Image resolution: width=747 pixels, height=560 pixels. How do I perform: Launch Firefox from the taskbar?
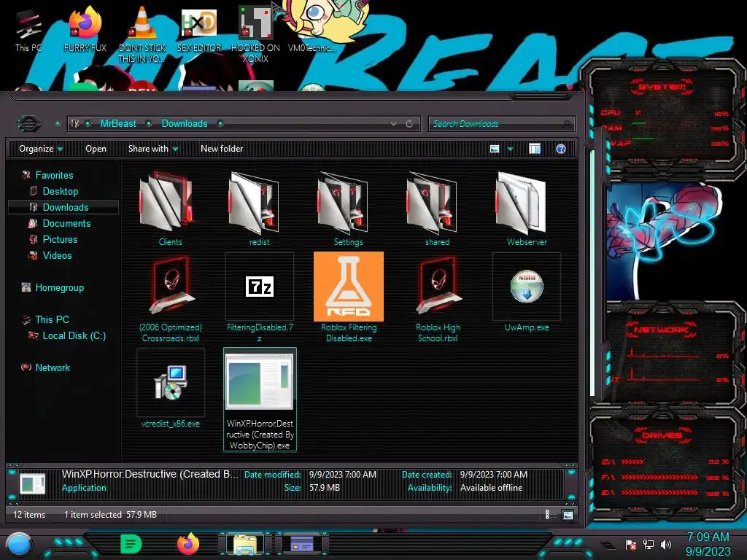coord(188,544)
